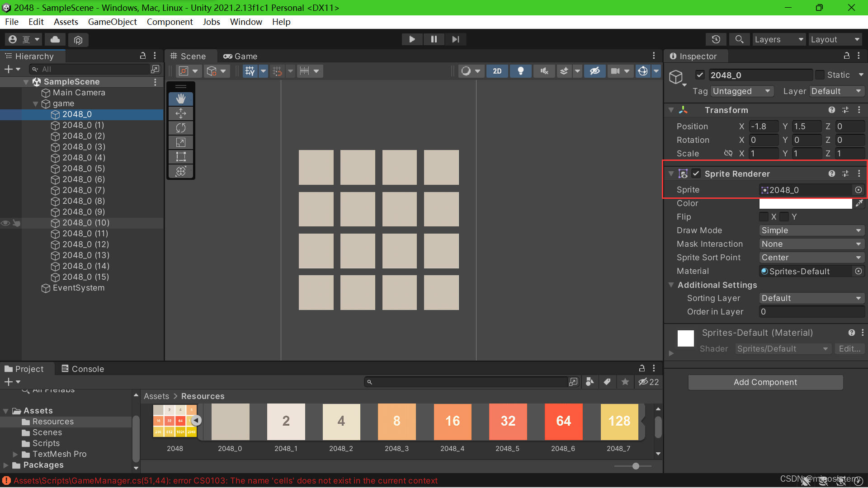Disable the Sprite Renderer component checkbox
This screenshot has height=488, width=868.
(x=696, y=174)
